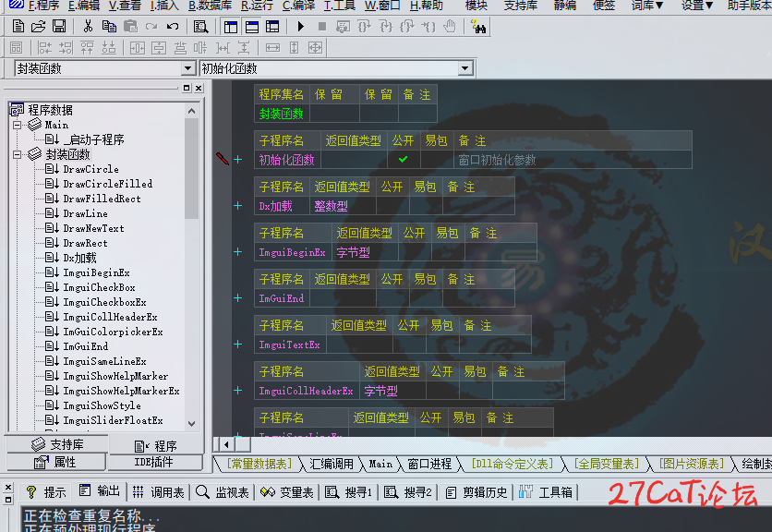Click the binoculars find icon

[478, 26]
